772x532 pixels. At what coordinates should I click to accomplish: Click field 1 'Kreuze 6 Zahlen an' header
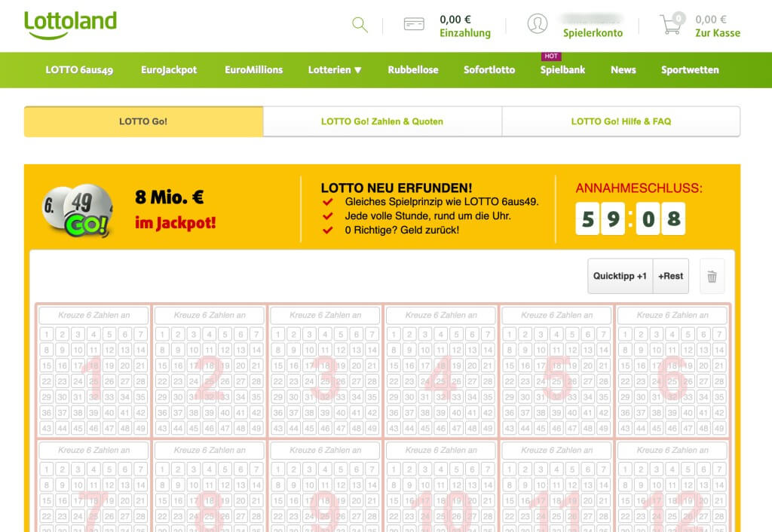(x=94, y=315)
